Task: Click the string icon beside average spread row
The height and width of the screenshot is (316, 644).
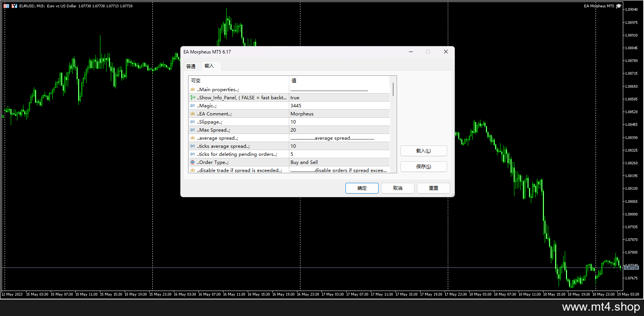Action: (192, 138)
